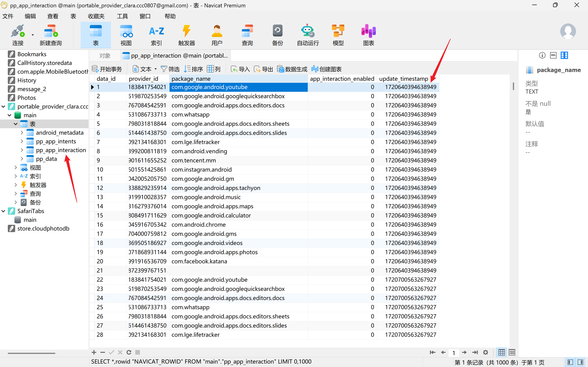Viewport: 588px width, 367px height.
Task: Click the Export (导出) button
Action: (263, 69)
